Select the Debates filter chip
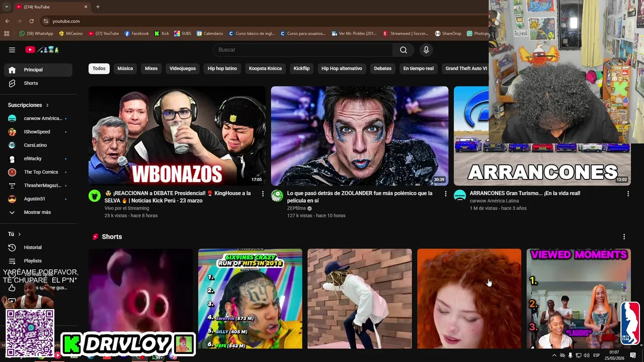This screenshot has height=362, width=644. click(382, 68)
